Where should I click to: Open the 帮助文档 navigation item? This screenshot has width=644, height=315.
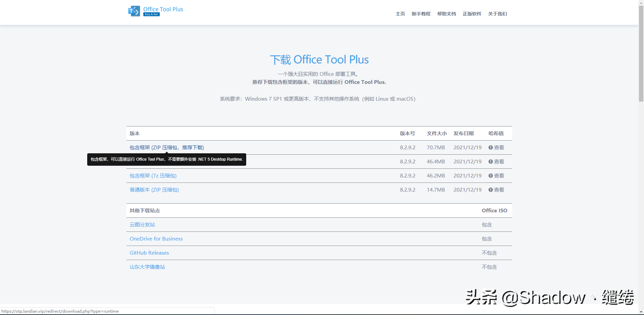click(446, 14)
